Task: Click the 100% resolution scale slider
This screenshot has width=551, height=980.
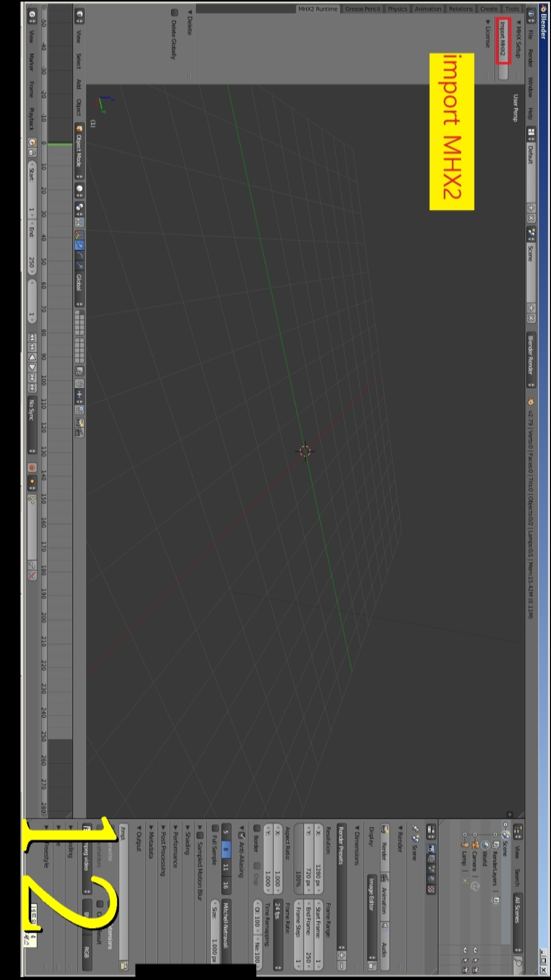Action: tap(298, 859)
